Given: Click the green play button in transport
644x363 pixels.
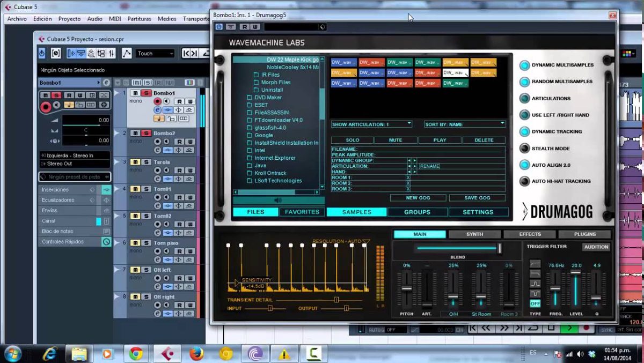Looking at the screenshot, I should point(568,328).
